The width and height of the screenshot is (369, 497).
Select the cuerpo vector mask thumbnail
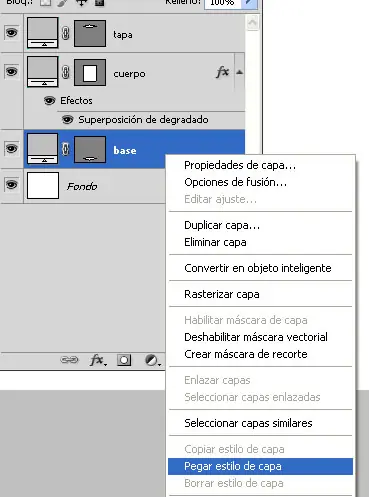click(x=90, y=72)
